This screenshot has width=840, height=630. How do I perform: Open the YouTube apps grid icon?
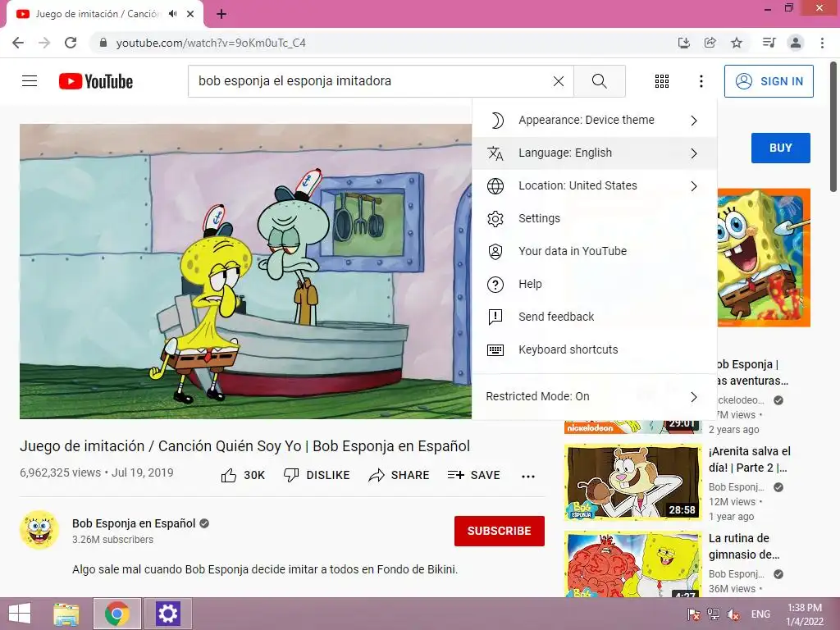pos(662,81)
